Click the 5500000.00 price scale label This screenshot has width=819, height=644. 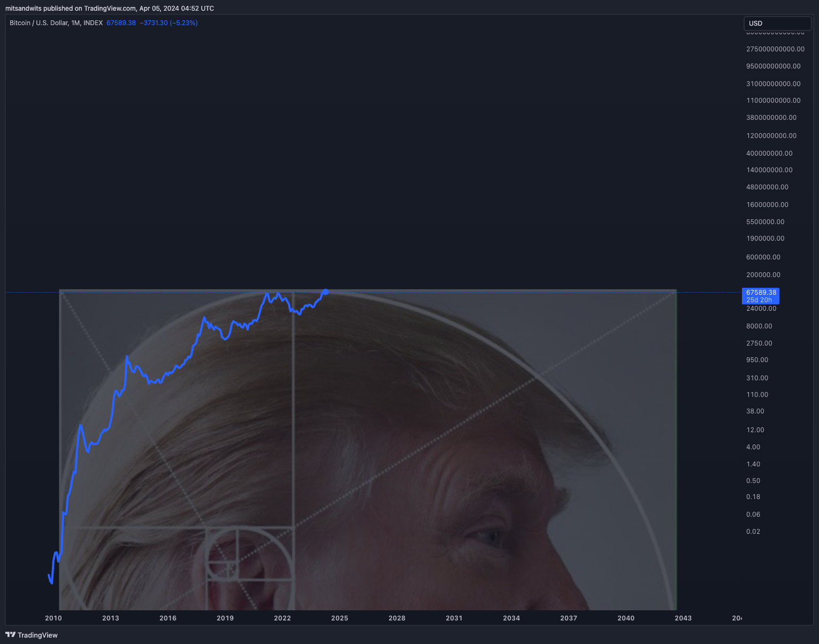point(766,221)
